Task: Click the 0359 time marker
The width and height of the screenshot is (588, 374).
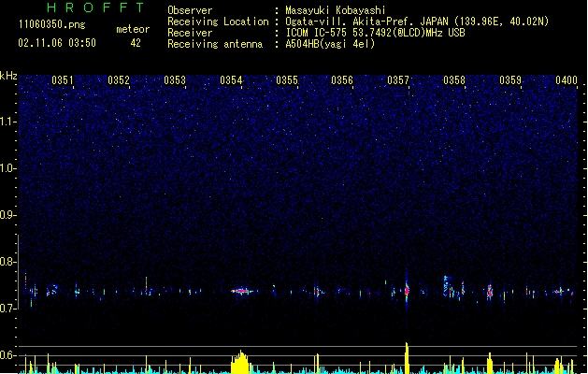Action: coord(510,80)
